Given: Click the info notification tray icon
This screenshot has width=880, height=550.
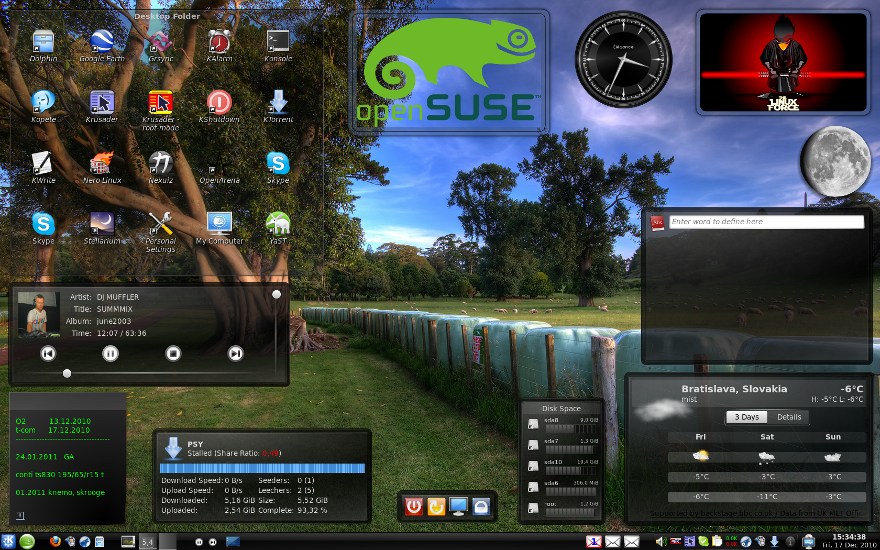Looking at the screenshot, I should pos(790,542).
